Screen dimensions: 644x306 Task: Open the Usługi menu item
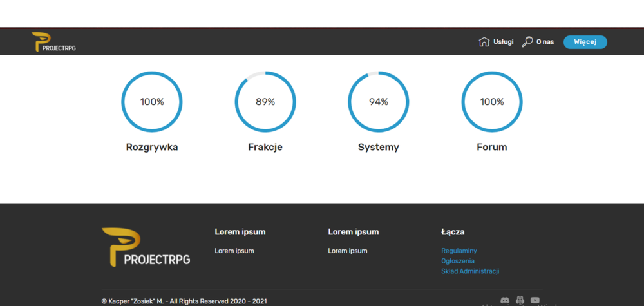503,42
